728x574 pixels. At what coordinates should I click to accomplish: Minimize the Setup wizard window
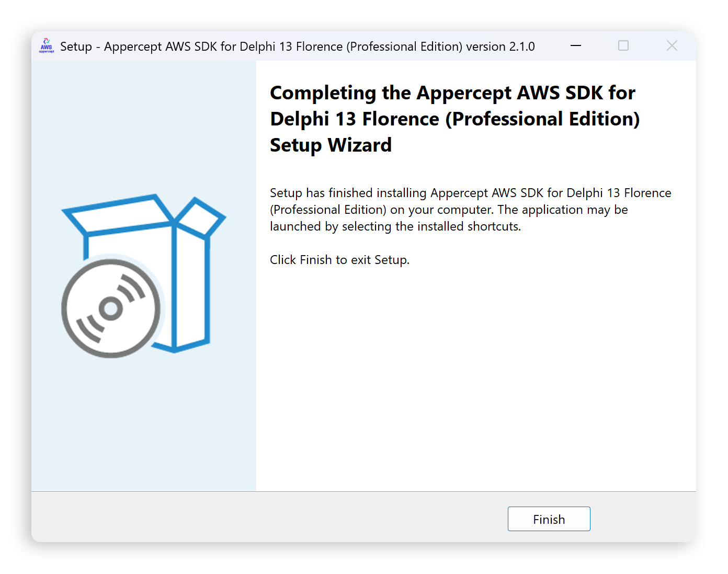click(x=575, y=46)
